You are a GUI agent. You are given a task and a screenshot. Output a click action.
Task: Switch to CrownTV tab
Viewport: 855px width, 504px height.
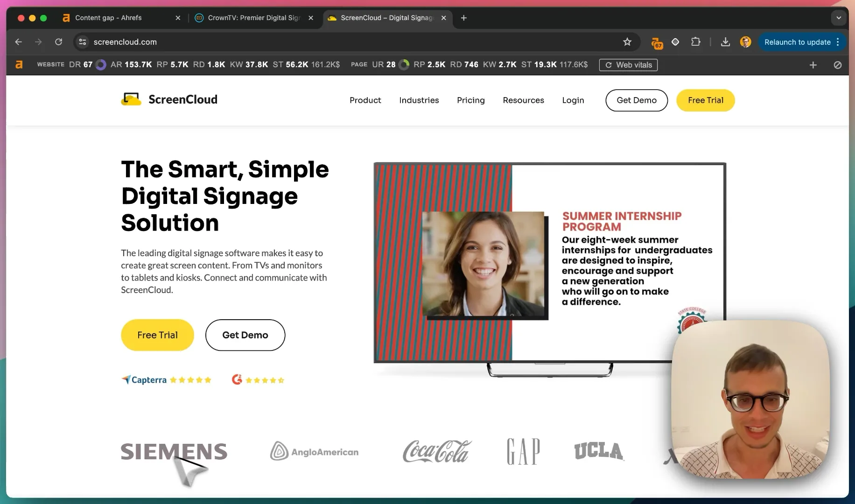tap(254, 18)
